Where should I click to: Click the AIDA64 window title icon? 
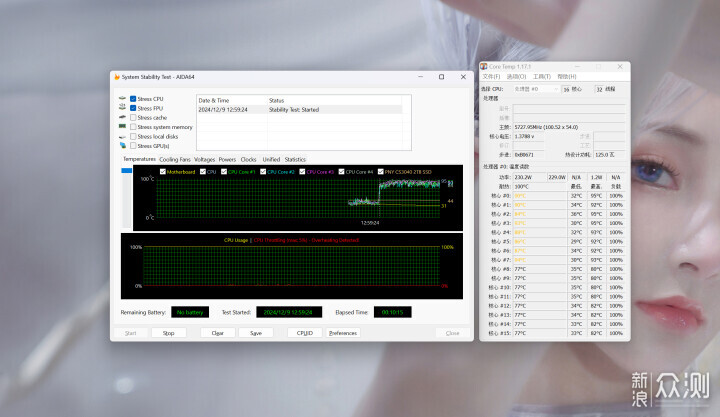[x=116, y=77]
